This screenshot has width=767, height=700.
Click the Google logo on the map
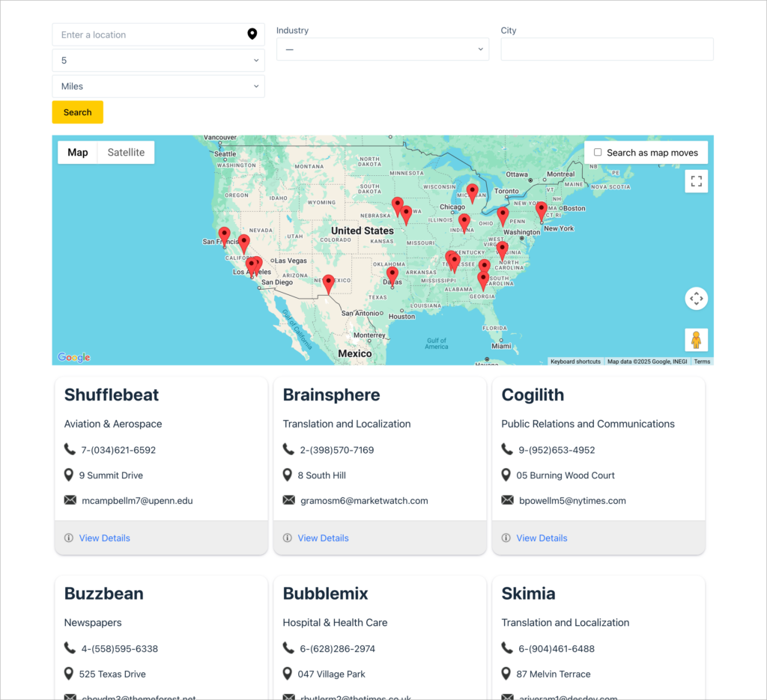click(74, 357)
